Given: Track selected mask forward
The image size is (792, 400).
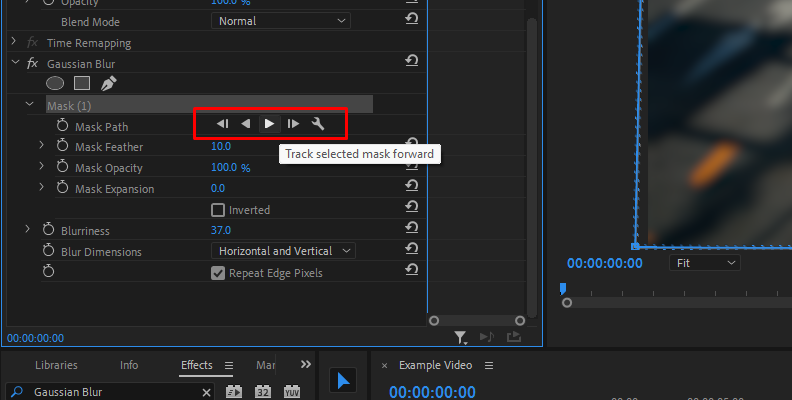Looking at the screenshot, I should 269,124.
